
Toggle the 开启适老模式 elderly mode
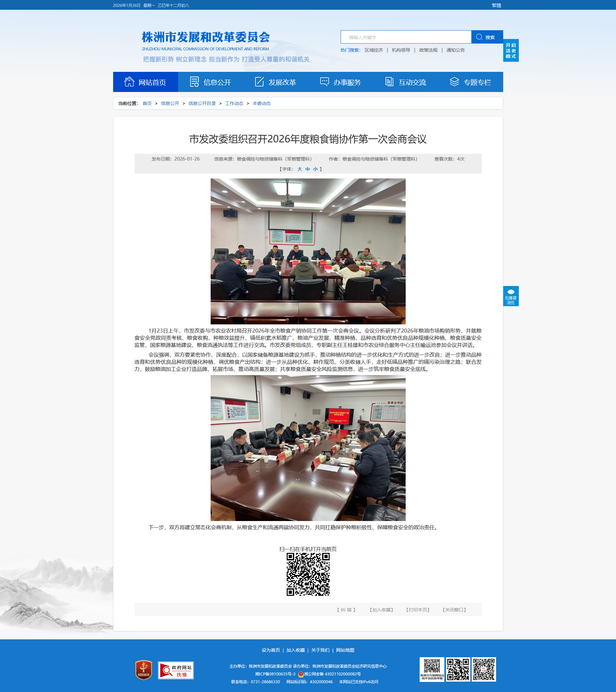point(510,51)
